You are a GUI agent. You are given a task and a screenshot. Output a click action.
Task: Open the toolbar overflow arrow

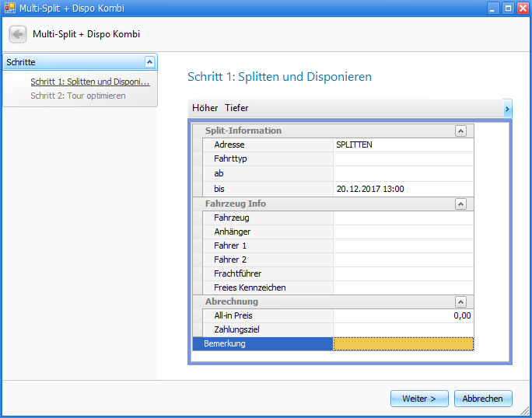click(507, 109)
